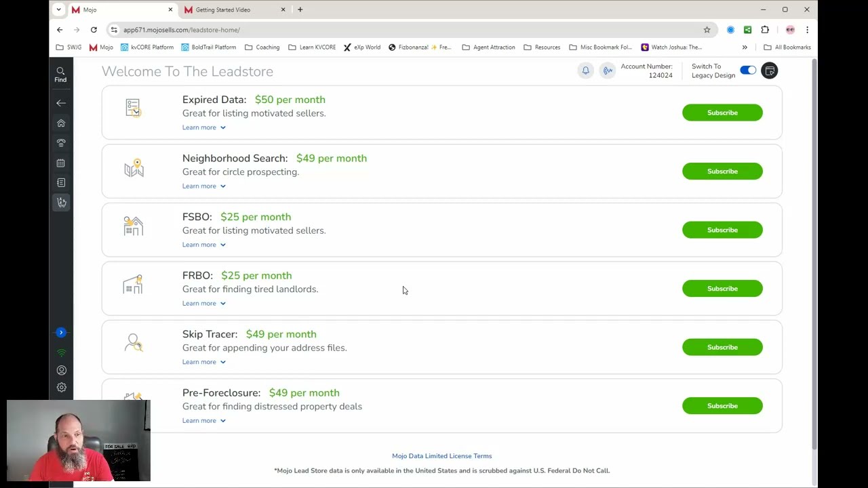Image resolution: width=868 pixels, height=488 pixels.
Task: Expand Learn more under FSBO
Action: pos(204,245)
